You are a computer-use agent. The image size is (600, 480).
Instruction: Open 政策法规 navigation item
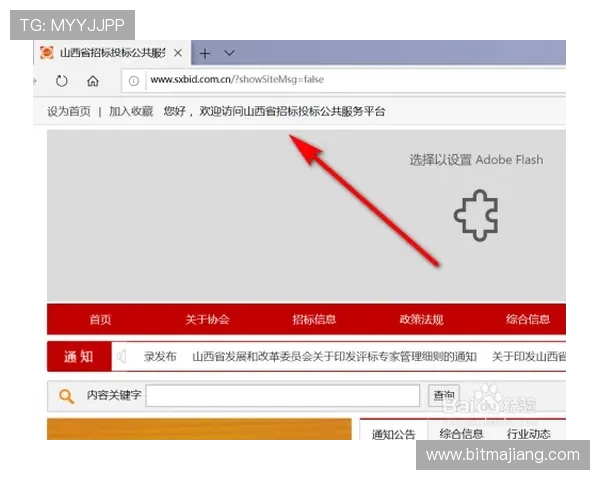tap(421, 319)
